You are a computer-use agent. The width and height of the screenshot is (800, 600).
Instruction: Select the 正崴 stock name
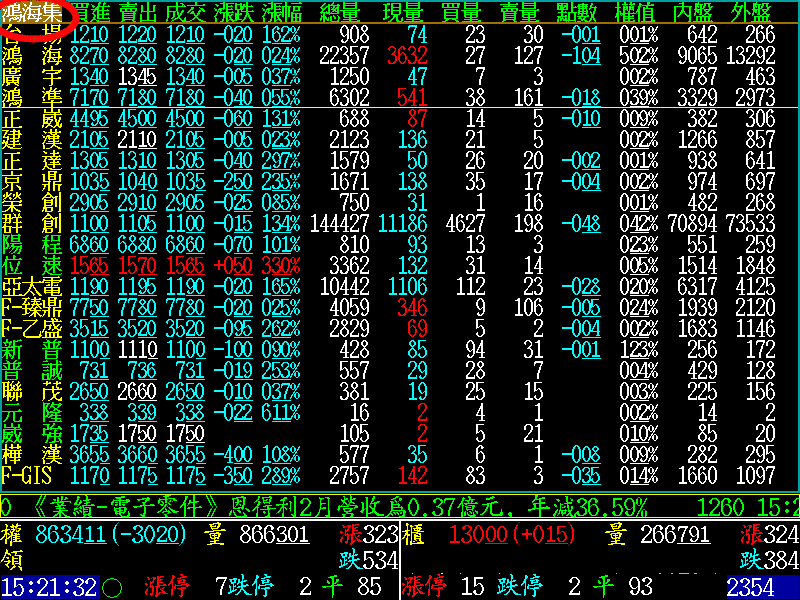[x=32, y=118]
